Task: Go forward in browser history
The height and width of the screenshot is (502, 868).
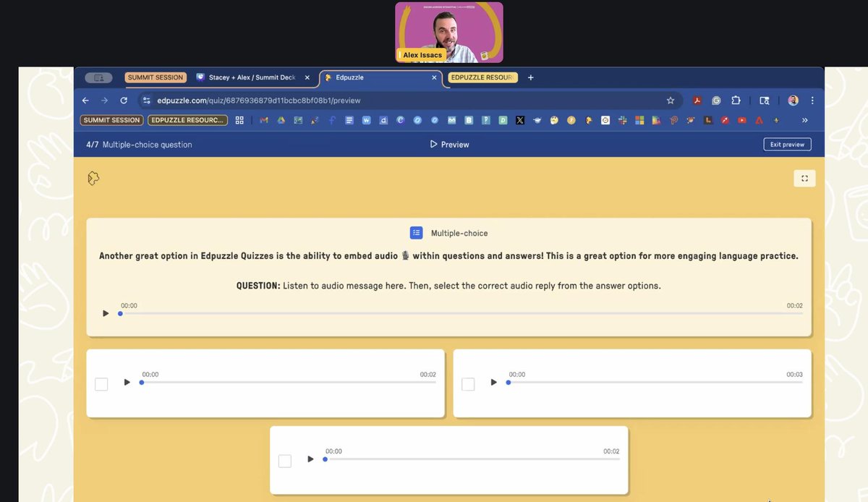Action: click(104, 101)
